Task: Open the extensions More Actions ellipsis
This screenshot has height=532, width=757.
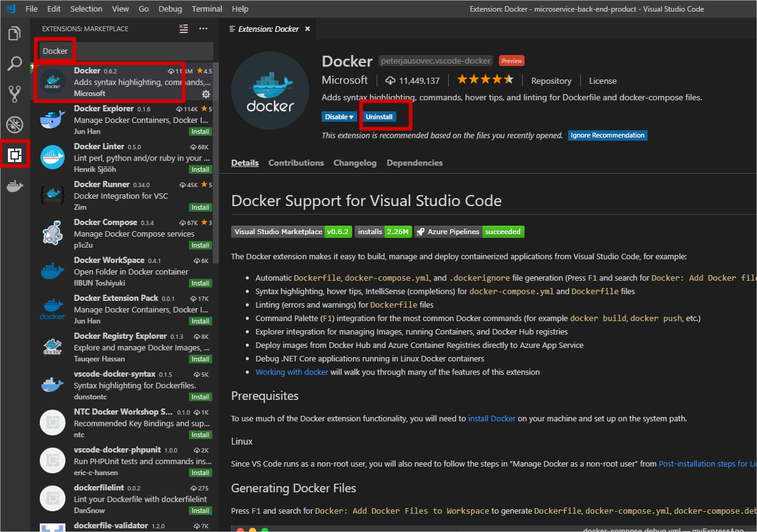Action: pos(203,28)
